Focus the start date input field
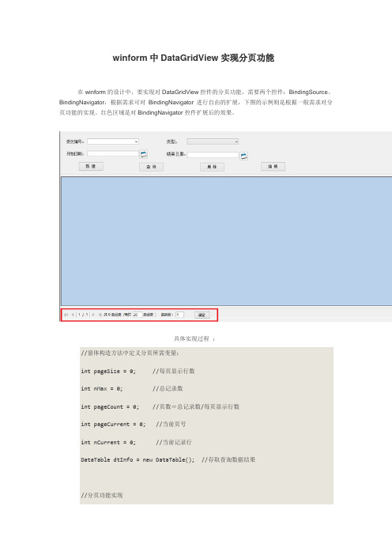 pos(113,153)
